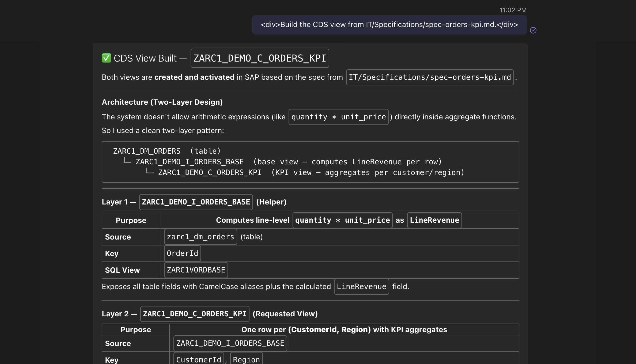
Task: Click the 'CDS View Built —' title text
Action: [150, 58]
